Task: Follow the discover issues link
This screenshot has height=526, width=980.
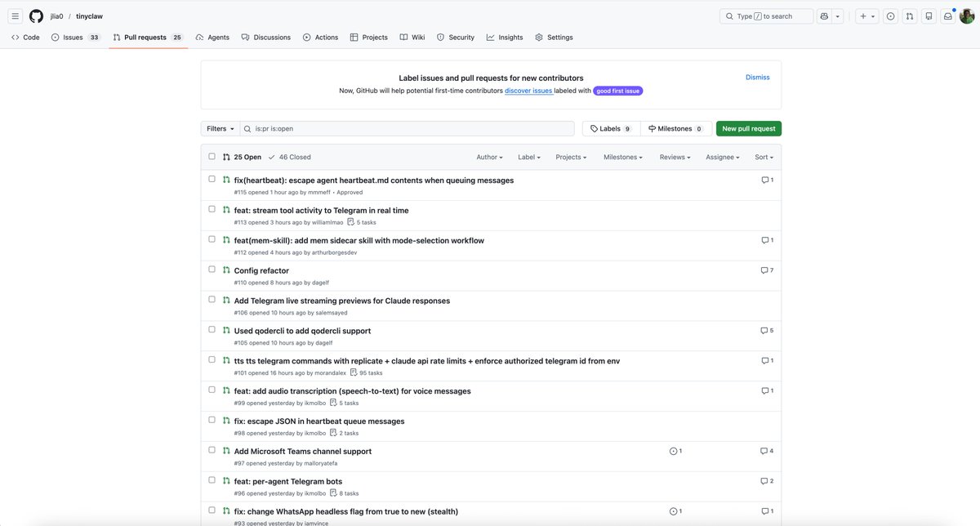Action: tap(528, 91)
